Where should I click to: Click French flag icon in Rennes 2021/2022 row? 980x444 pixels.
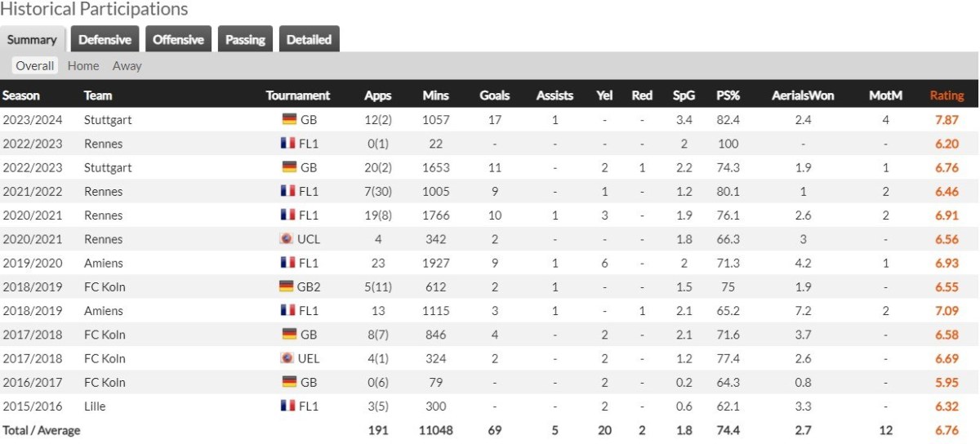pyautogui.click(x=286, y=192)
